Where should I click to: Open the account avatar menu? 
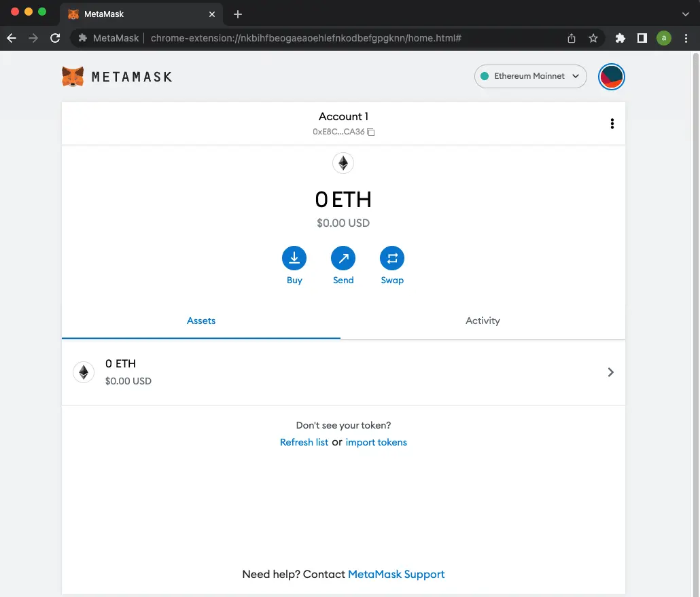(611, 77)
